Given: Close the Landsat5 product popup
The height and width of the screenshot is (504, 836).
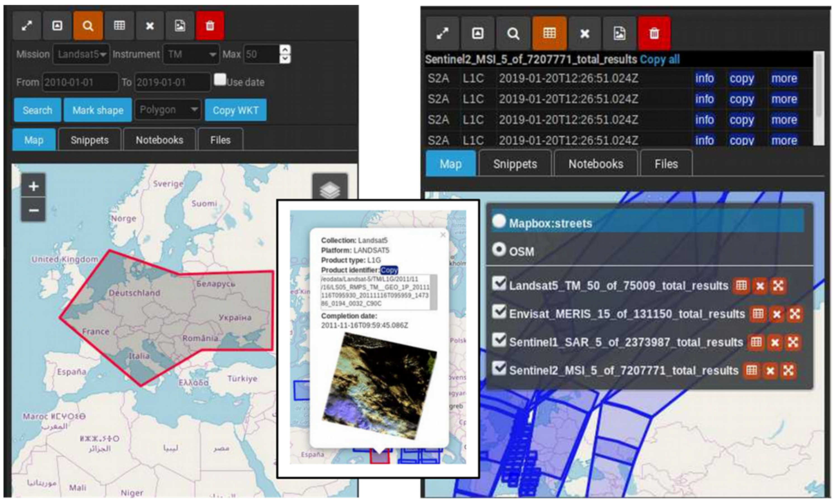Looking at the screenshot, I should [443, 235].
